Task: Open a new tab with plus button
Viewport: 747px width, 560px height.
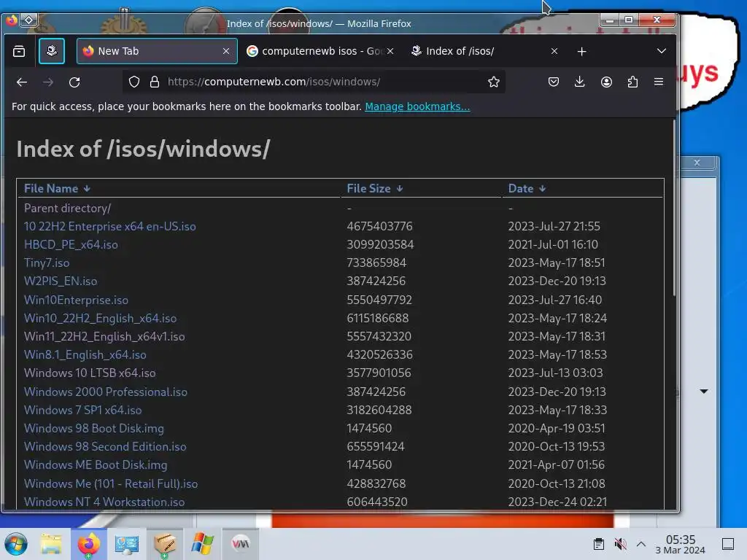Action: pyautogui.click(x=581, y=52)
